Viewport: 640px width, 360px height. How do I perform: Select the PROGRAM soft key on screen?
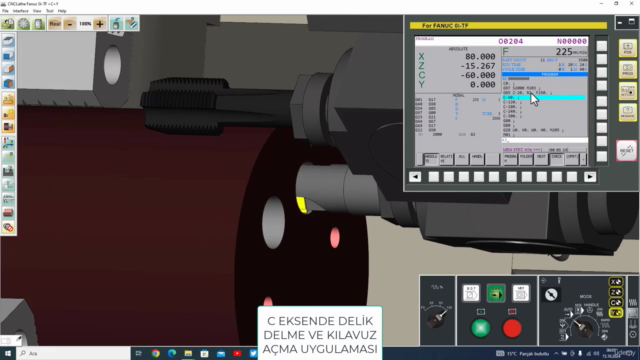[x=510, y=159]
